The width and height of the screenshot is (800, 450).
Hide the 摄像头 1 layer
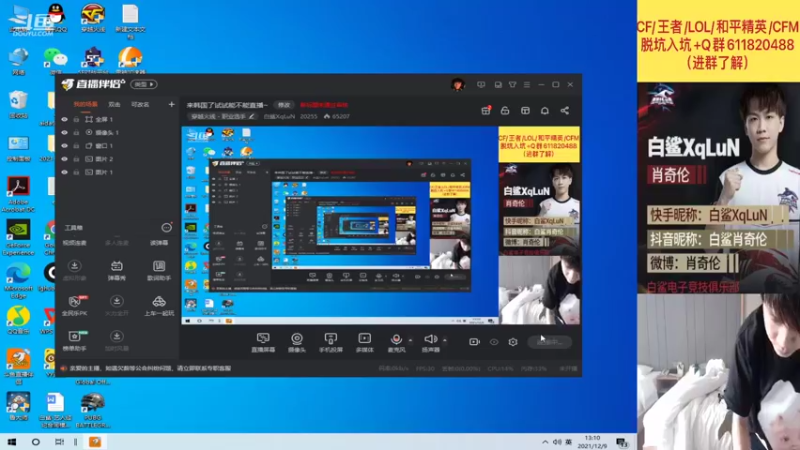[64, 132]
